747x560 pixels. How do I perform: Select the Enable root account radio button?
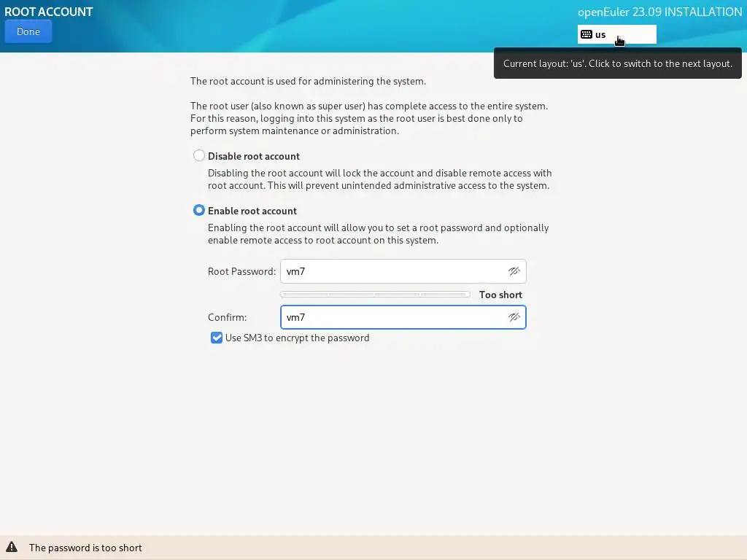[x=199, y=210]
